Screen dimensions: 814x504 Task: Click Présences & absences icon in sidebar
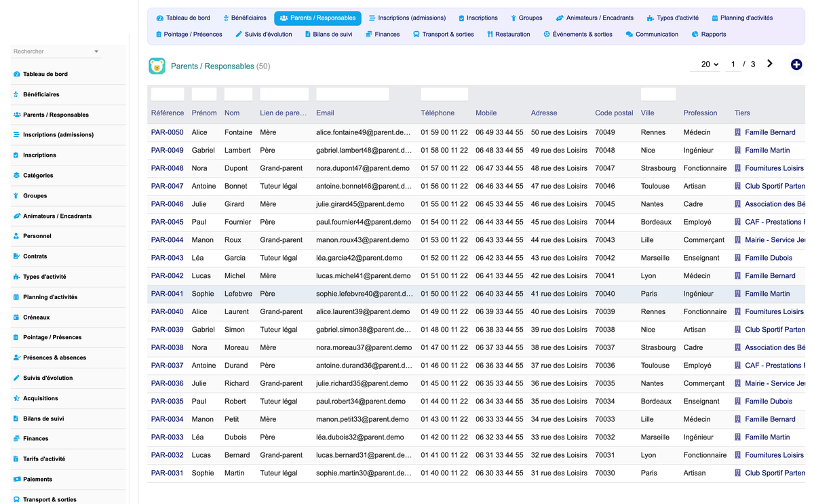pyautogui.click(x=16, y=357)
